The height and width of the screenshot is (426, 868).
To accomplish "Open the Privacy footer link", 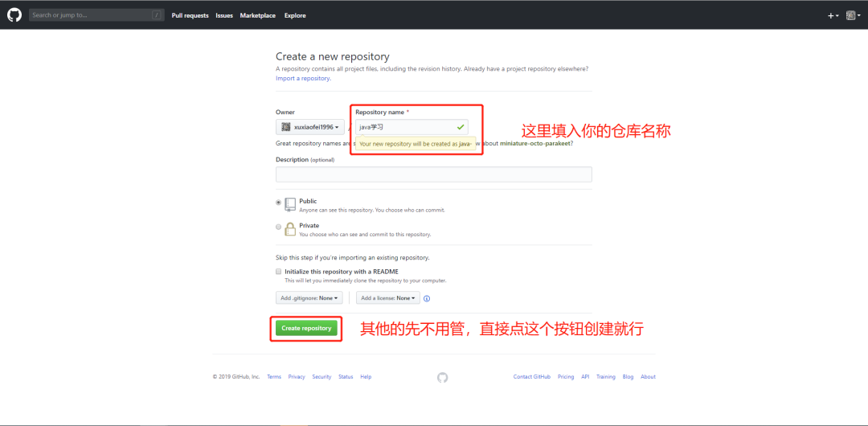I will (x=297, y=377).
